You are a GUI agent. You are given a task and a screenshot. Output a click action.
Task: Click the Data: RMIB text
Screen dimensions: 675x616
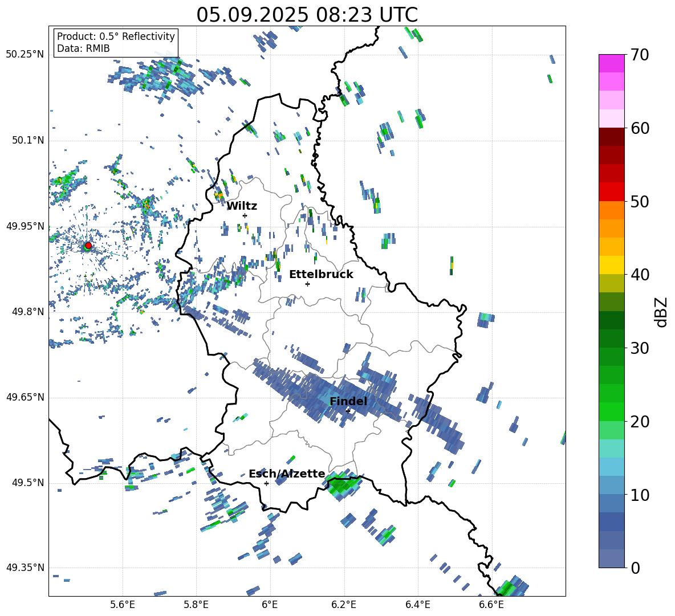[x=83, y=48]
